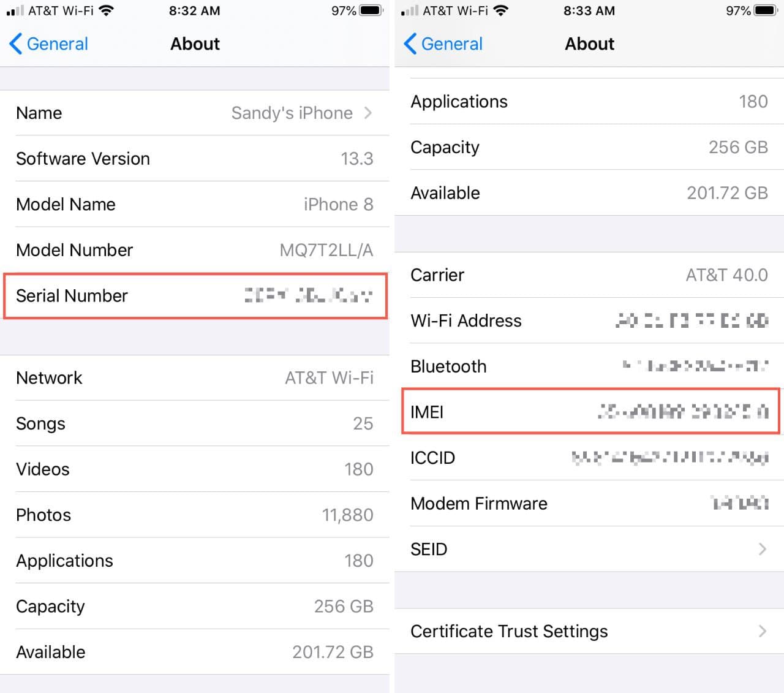Expand the SEID entry

(762, 549)
